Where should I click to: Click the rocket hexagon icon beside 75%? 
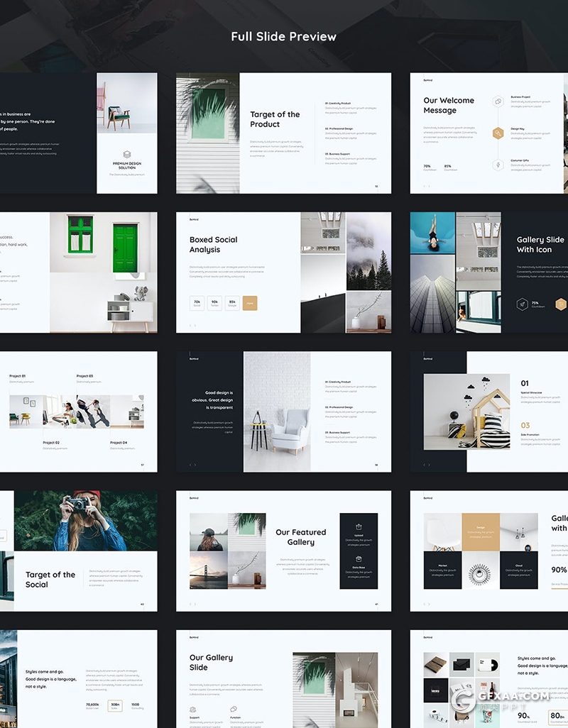(523, 304)
